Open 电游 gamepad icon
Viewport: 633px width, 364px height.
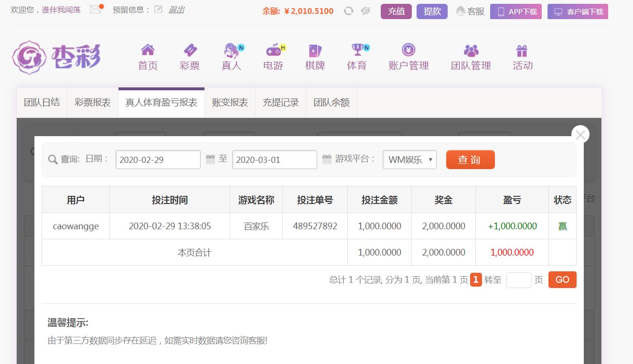tap(273, 50)
